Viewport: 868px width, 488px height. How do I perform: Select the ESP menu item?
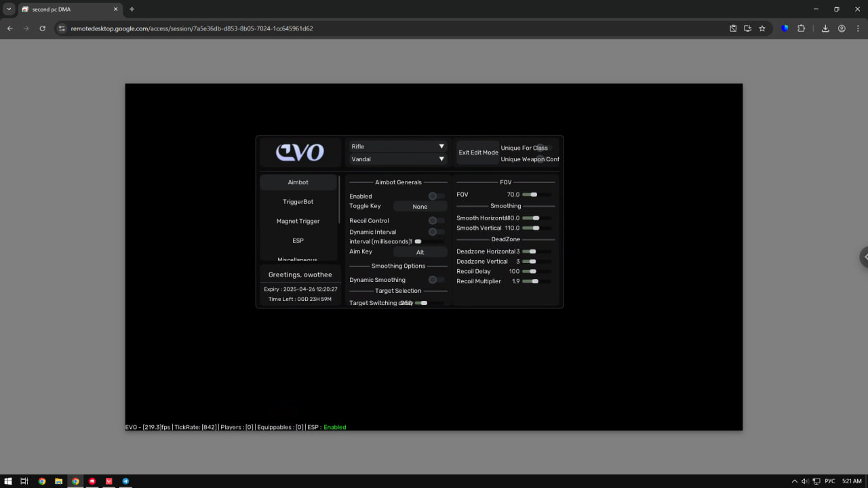tap(298, 241)
